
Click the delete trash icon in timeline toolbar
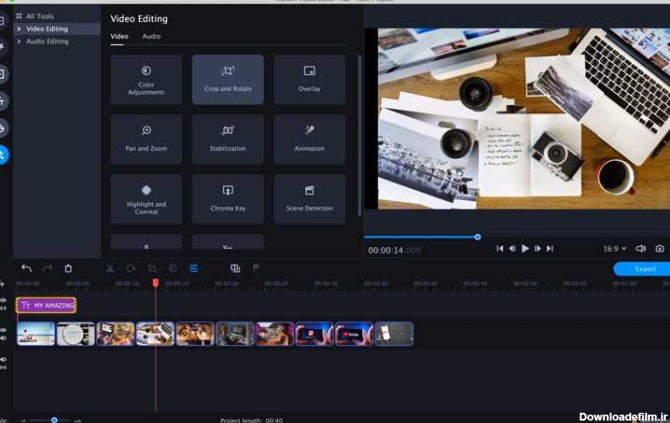click(x=68, y=268)
